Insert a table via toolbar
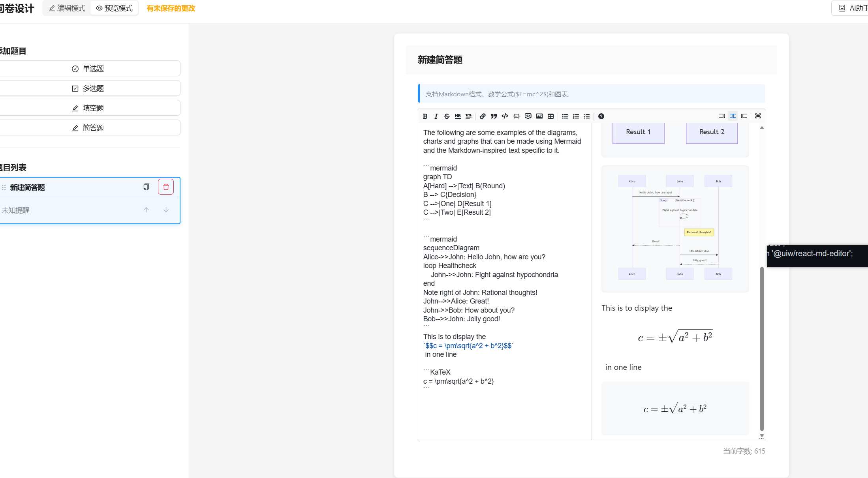The image size is (868, 478). click(550, 116)
